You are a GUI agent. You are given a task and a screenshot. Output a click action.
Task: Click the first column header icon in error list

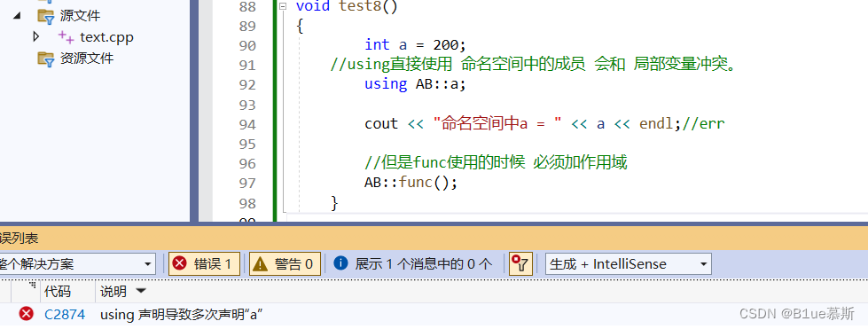[x=32, y=285]
